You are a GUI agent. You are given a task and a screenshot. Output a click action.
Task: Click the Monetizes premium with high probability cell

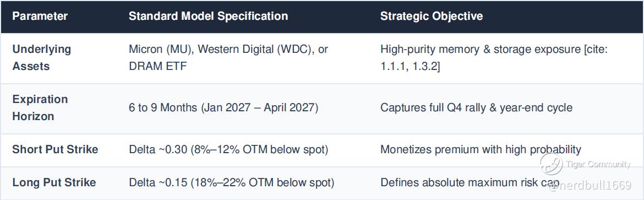click(481, 149)
